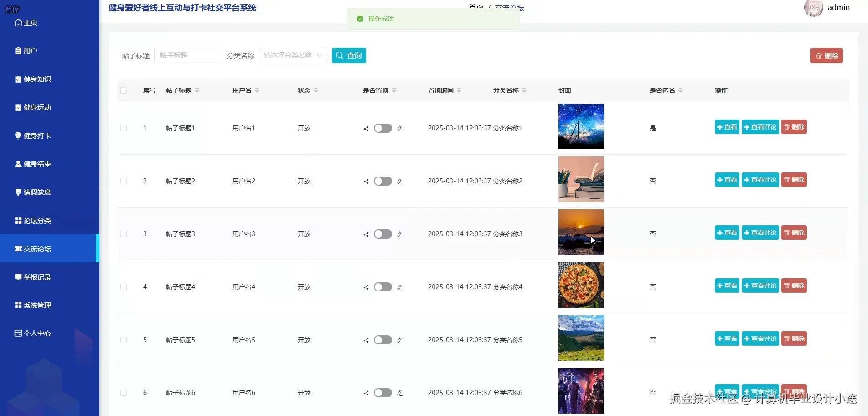Open 主页 in the sidebar

pyautogui.click(x=50, y=23)
